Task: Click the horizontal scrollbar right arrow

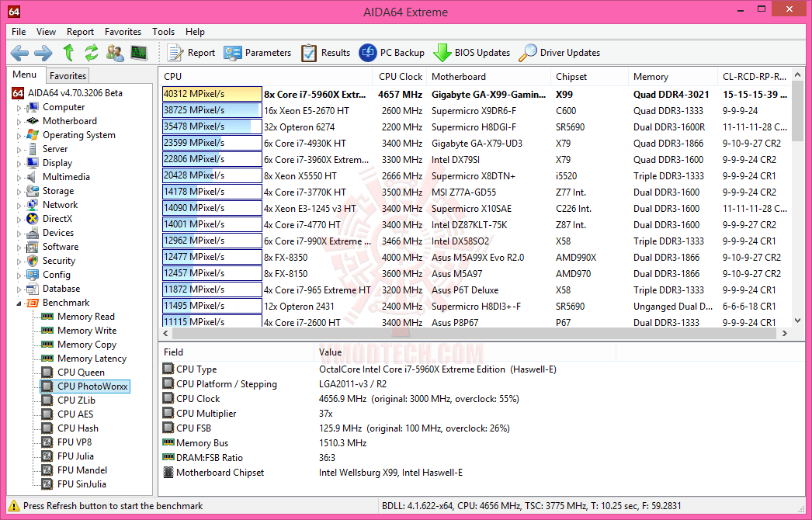Action: [x=785, y=333]
